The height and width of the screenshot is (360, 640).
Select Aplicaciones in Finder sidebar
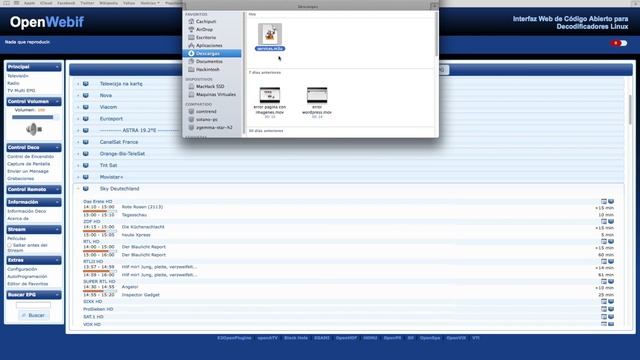click(209, 45)
